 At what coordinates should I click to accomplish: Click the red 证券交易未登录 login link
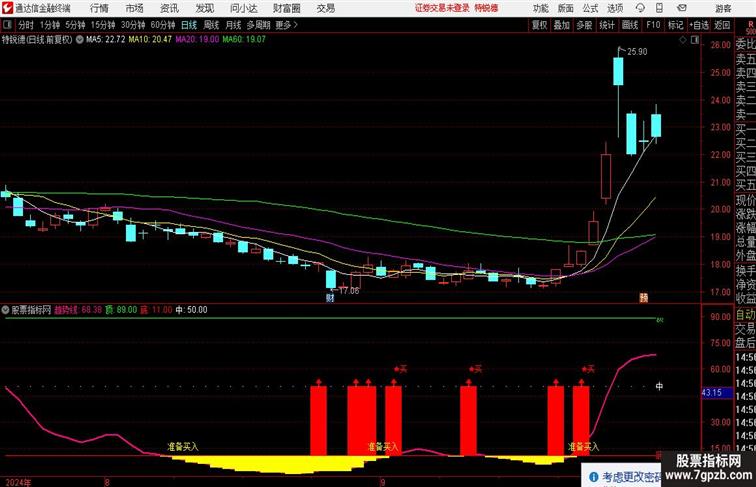442,8
